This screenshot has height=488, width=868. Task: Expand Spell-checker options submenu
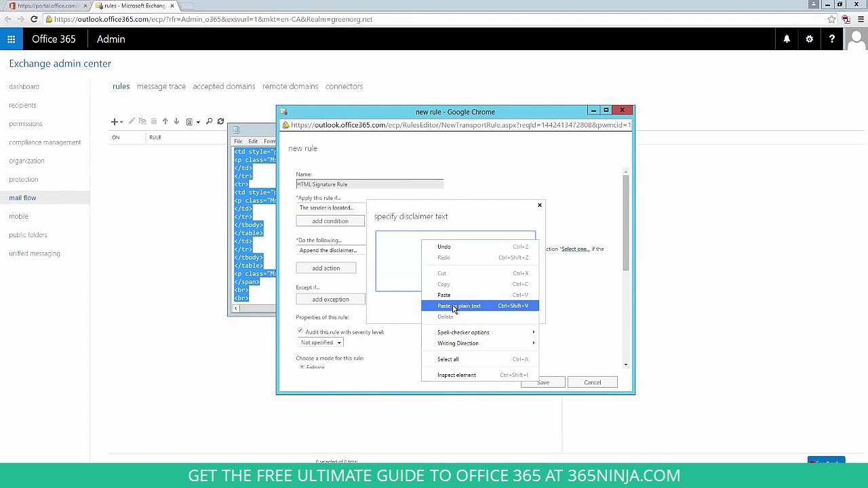(x=479, y=332)
